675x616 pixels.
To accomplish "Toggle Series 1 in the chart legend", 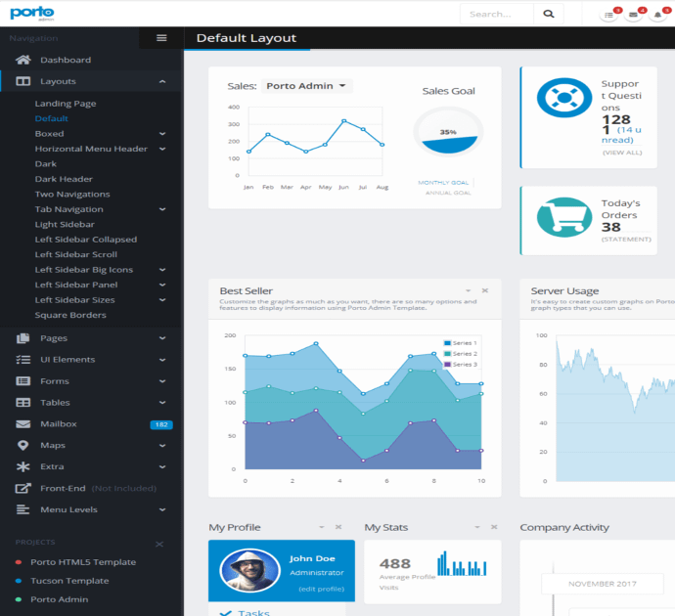I will coord(460,343).
